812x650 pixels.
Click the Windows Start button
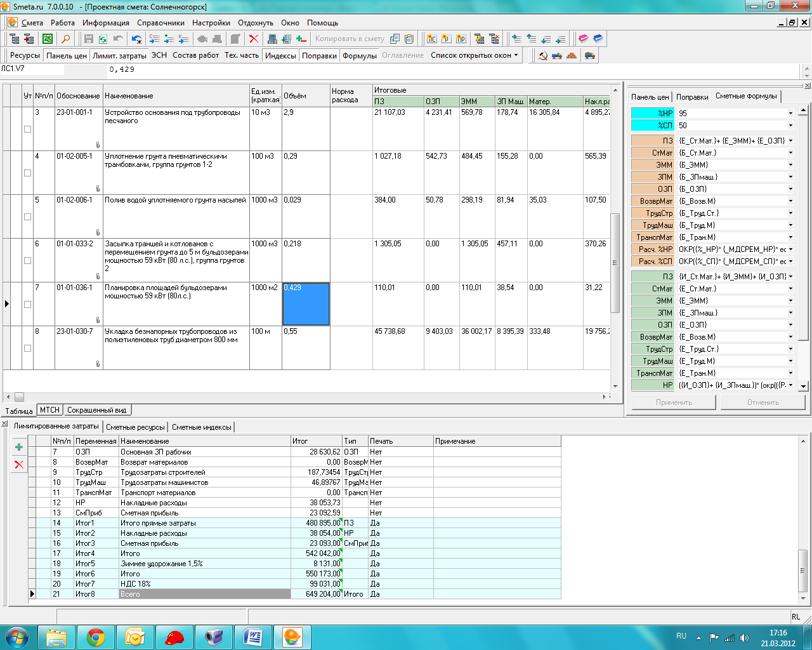click(17, 637)
